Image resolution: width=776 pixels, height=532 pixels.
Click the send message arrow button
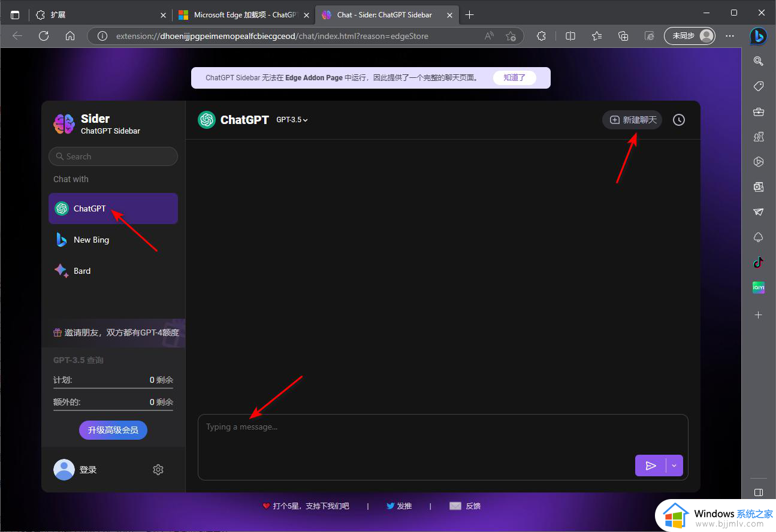(x=651, y=465)
